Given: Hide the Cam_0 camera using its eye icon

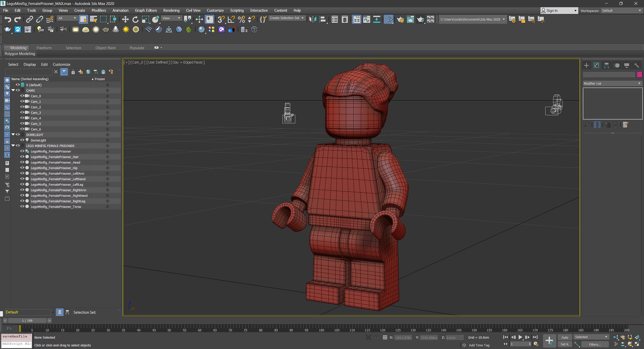Looking at the screenshot, I should click(x=22, y=96).
